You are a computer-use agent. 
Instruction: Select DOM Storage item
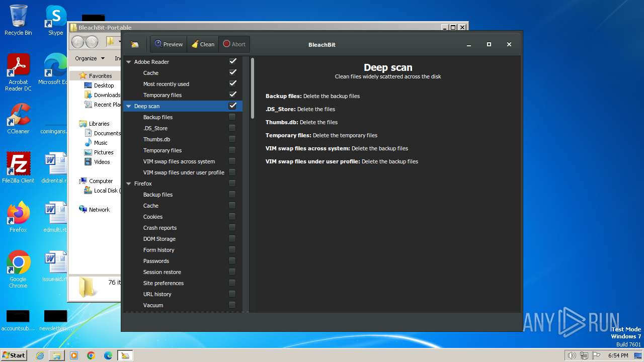[159, 239]
